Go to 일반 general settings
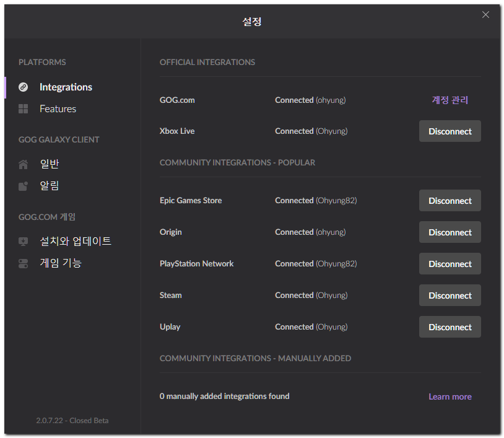504x438 pixels. coord(49,164)
